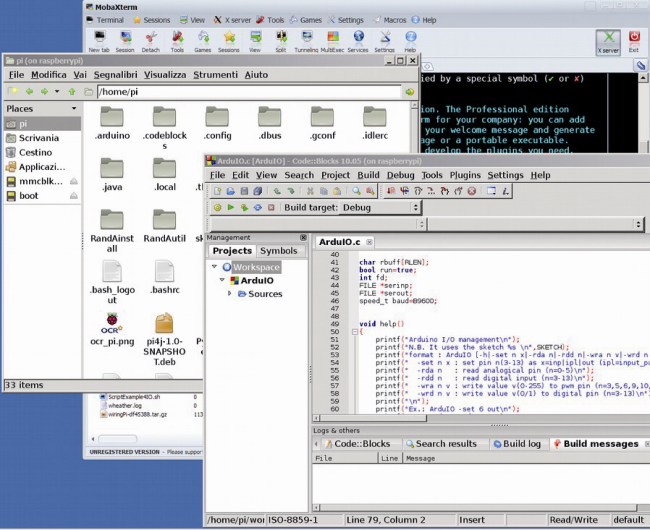The image size is (650, 530).
Task: Go back in the pi file manager
Action: (x=29, y=92)
